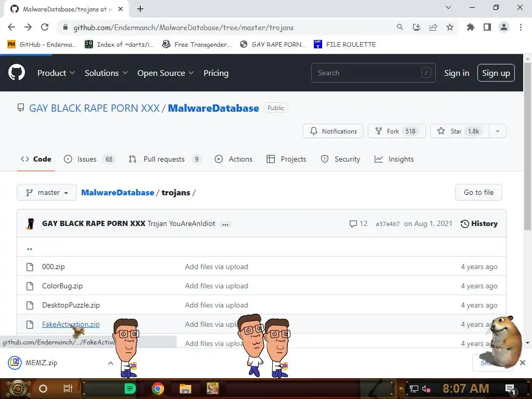Open MalwareDatabase in the breadcrumb path
This screenshot has height=399, width=532.
pyautogui.click(x=118, y=192)
